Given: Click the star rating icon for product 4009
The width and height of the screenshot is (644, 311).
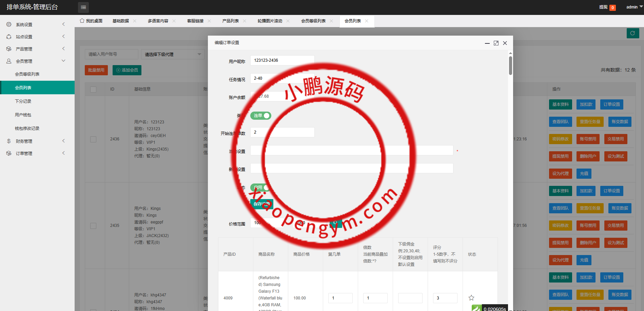Looking at the screenshot, I should (471, 298).
